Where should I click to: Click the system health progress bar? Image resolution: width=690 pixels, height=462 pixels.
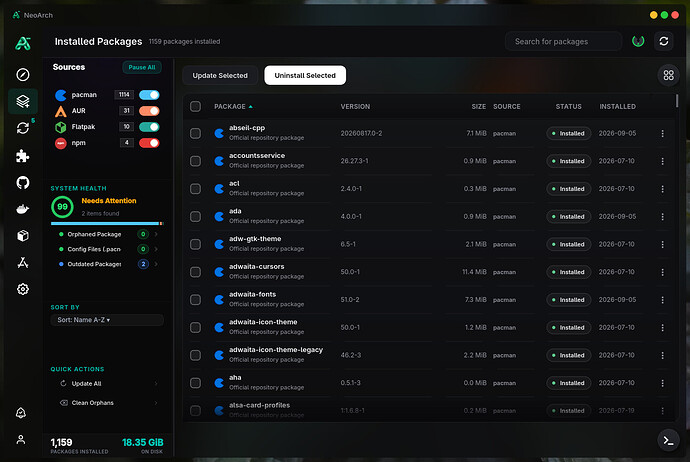click(x=107, y=224)
